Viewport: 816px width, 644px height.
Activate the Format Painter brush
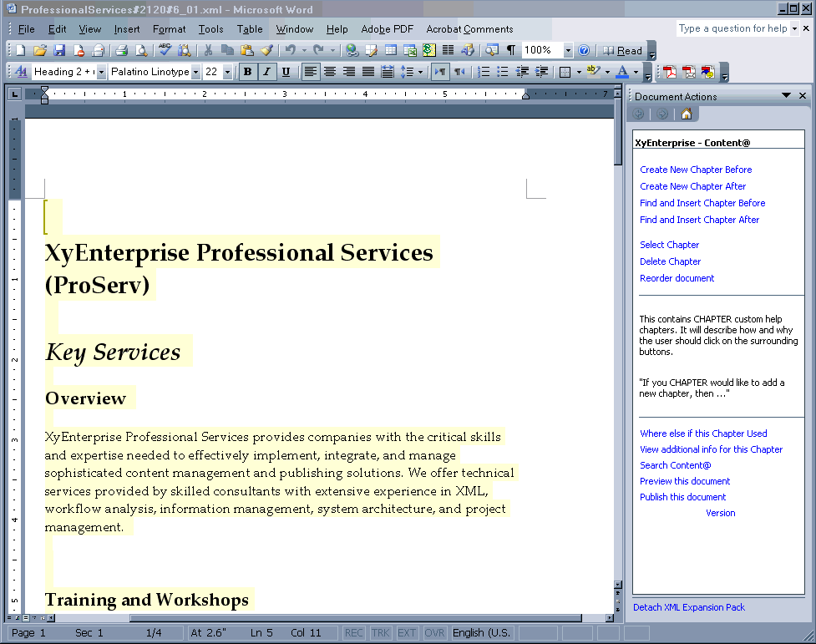click(266, 50)
